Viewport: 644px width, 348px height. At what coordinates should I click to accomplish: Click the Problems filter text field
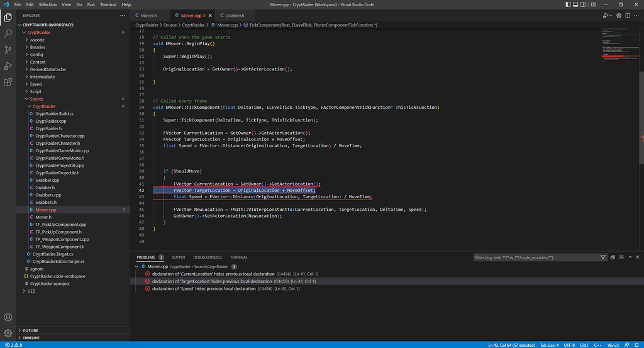535,257
